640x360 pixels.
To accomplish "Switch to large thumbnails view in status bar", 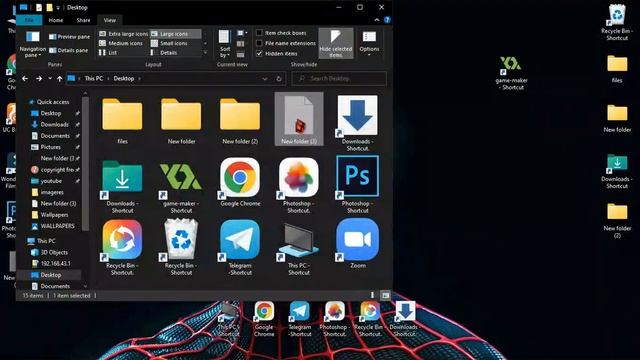I will click(x=385, y=295).
